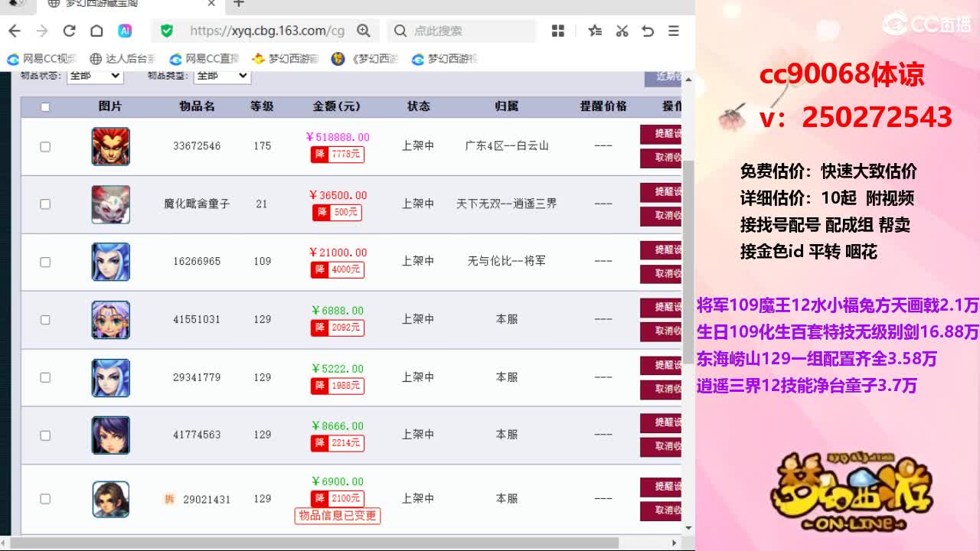980x551 pixels.
Task: Open the browser apps grid icon
Action: click(558, 31)
